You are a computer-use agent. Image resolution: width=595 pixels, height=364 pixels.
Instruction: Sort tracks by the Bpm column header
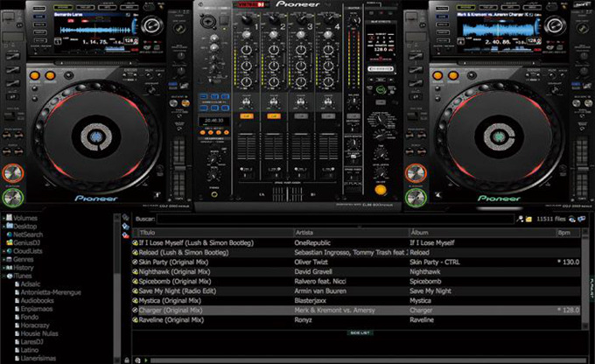pyautogui.click(x=568, y=233)
